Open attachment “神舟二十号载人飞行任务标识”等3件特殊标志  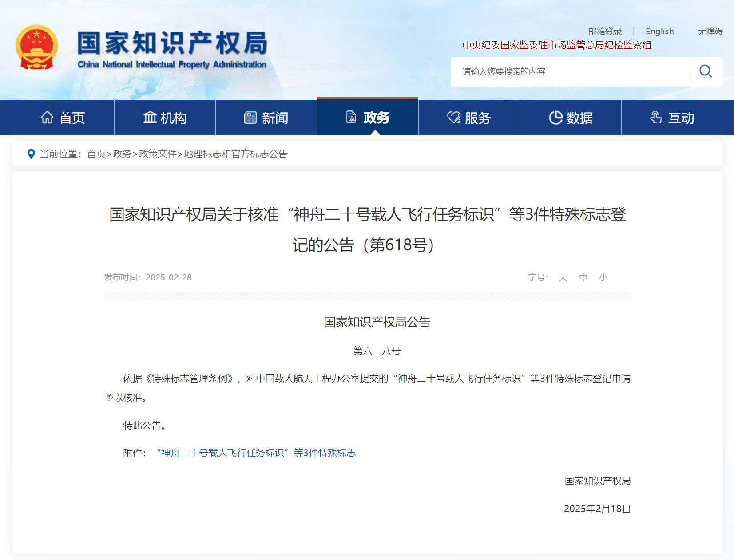point(256,453)
